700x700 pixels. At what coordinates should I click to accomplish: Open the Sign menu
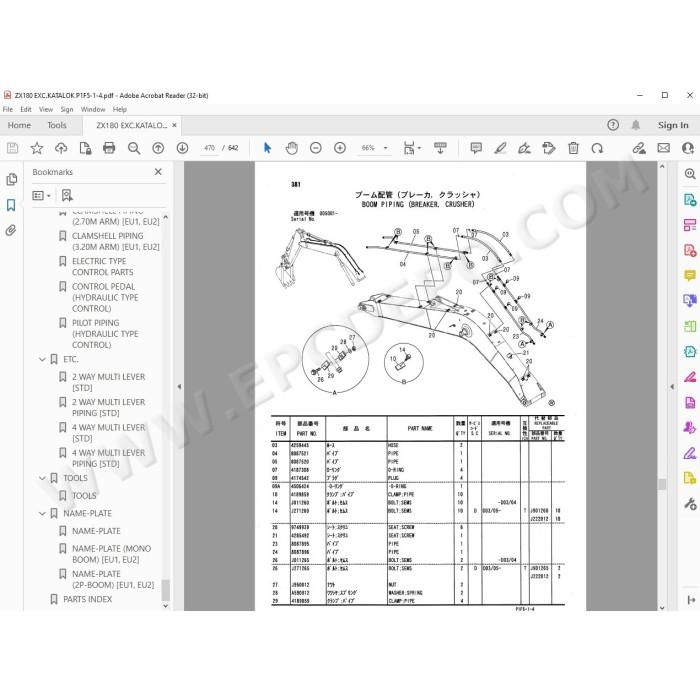click(x=67, y=109)
